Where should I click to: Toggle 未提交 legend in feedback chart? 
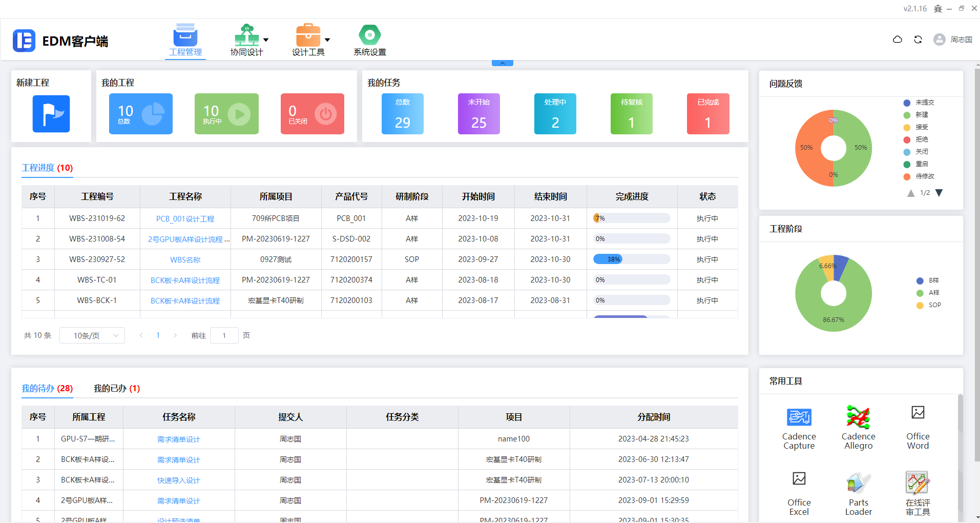pyautogui.click(x=920, y=103)
